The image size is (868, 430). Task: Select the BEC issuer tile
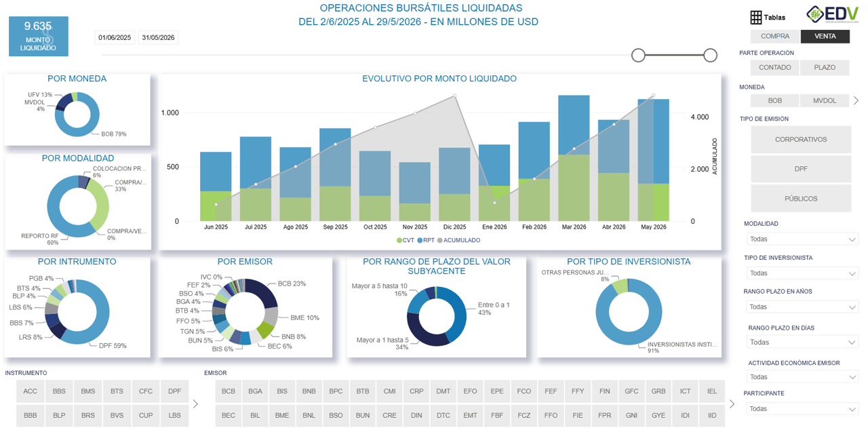229,415
